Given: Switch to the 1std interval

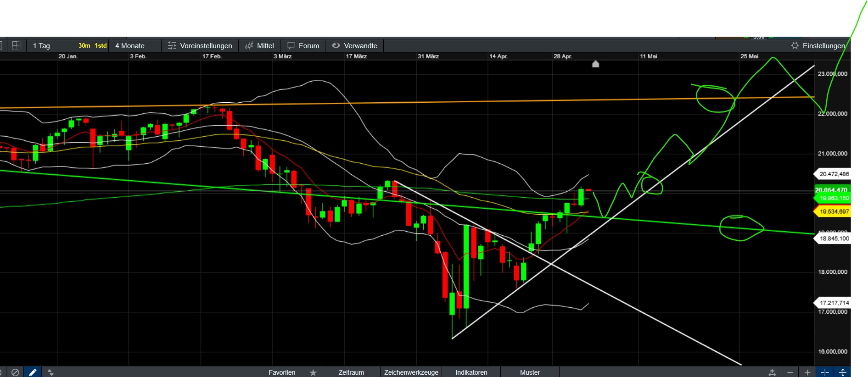Looking at the screenshot, I should 101,45.
